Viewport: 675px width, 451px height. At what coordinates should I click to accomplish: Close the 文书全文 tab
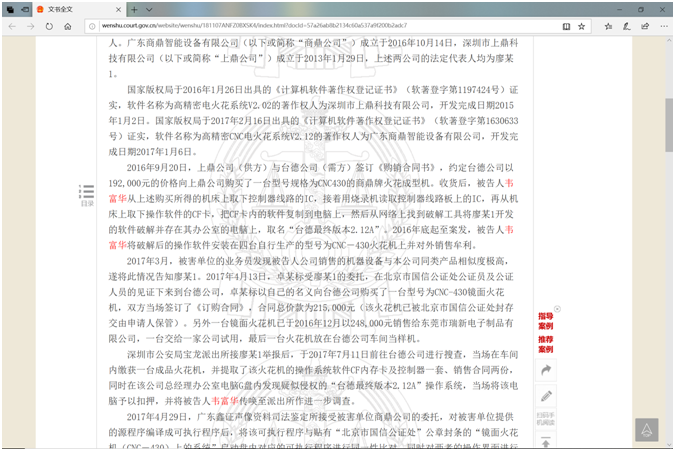coord(119,9)
